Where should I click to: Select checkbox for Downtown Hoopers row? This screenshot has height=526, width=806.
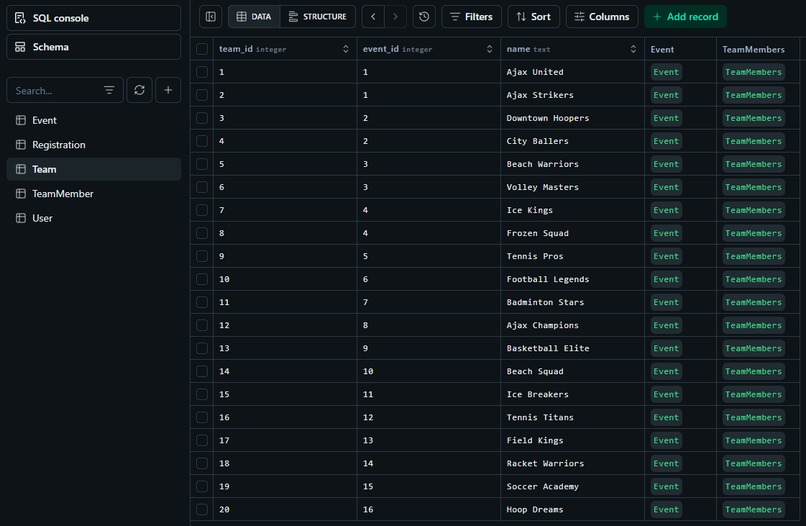202,118
